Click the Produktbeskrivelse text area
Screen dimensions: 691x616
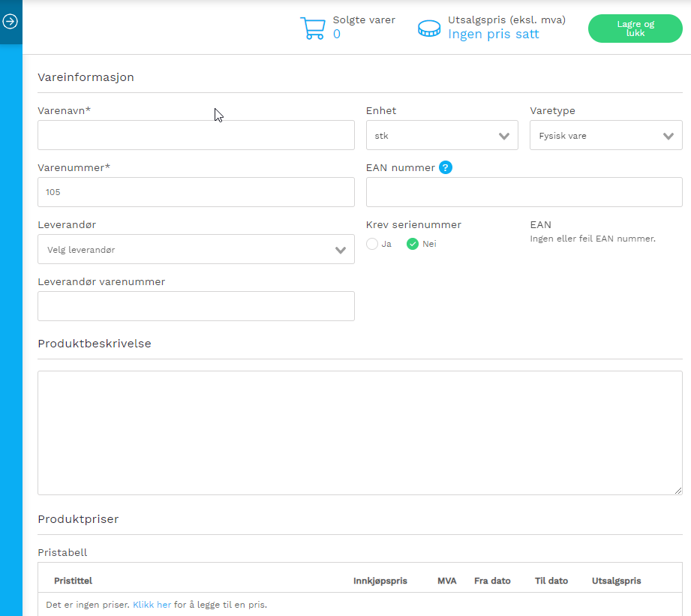(360, 433)
